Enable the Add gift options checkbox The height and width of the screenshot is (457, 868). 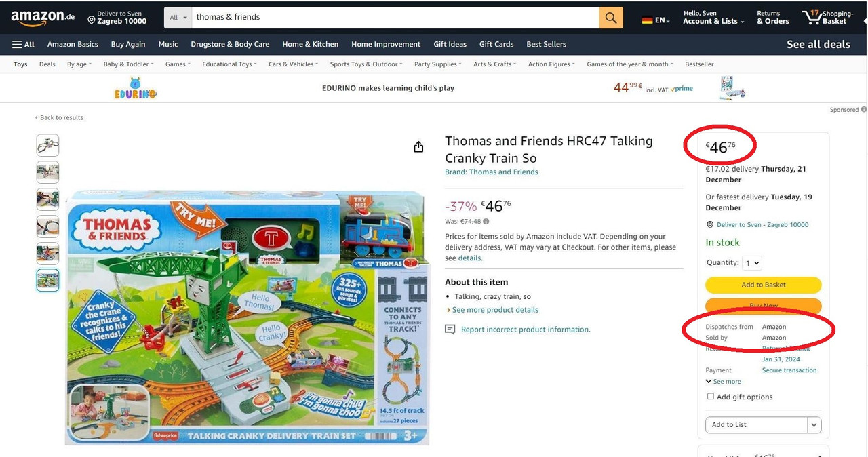click(711, 397)
